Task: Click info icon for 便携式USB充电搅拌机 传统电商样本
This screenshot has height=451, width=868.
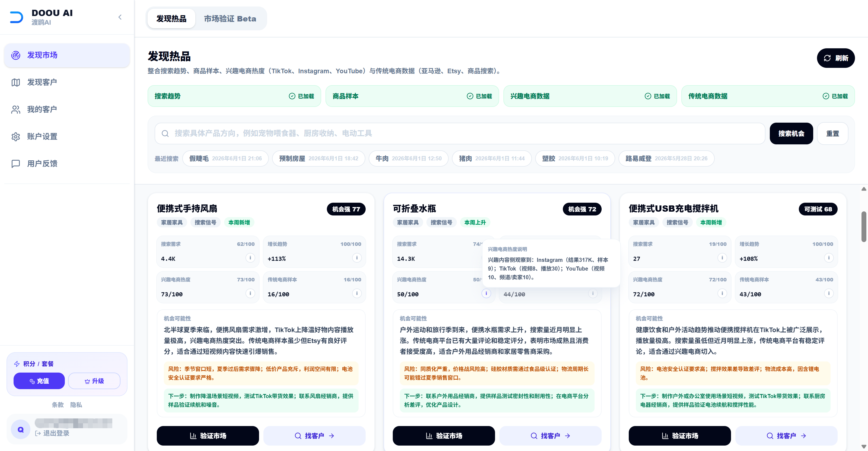Action: pyautogui.click(x=829, y=293)
